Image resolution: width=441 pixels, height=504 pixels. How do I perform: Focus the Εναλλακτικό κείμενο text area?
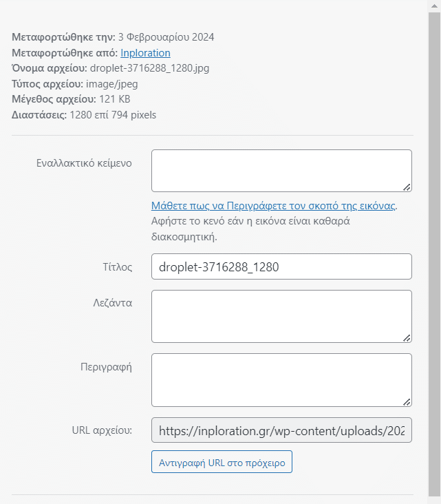281,171
